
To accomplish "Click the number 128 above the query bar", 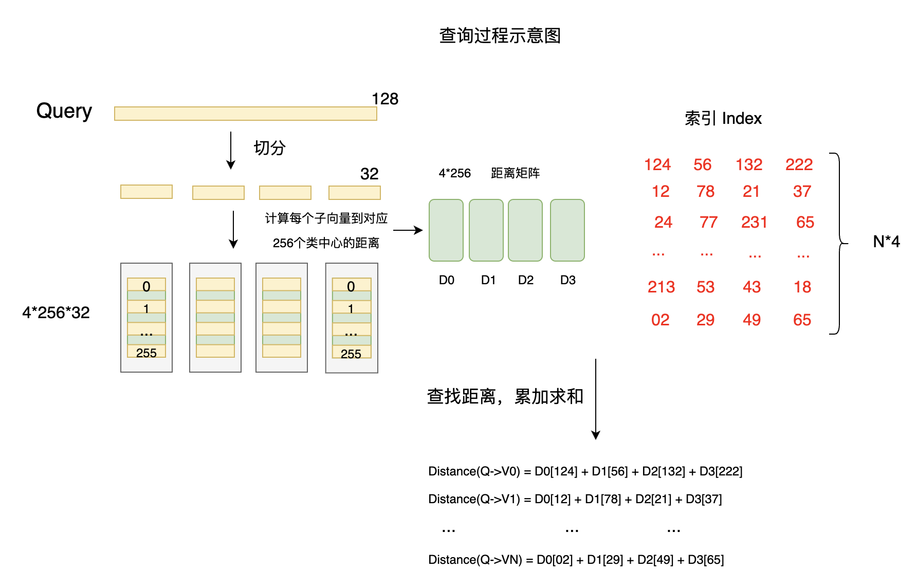I will click(385, 99).
